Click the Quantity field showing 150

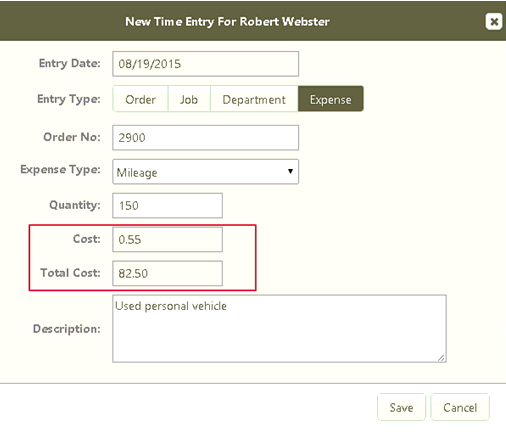pyautogui.click(x=167, y=205)
